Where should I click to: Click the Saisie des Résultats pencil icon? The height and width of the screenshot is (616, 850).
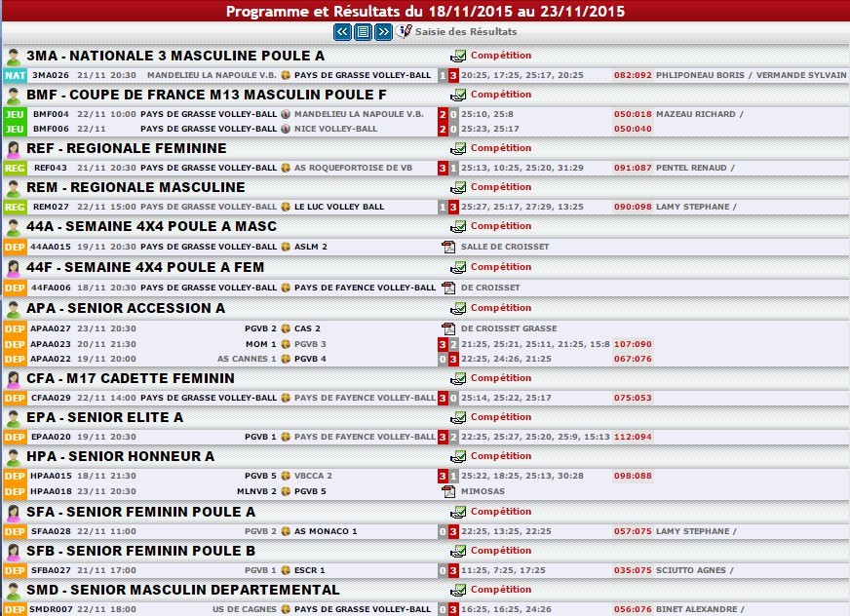pos(406,32)
